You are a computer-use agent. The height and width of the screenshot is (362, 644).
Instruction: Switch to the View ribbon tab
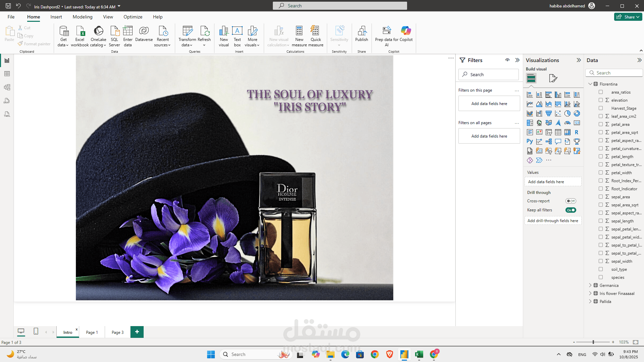[108, 17]
